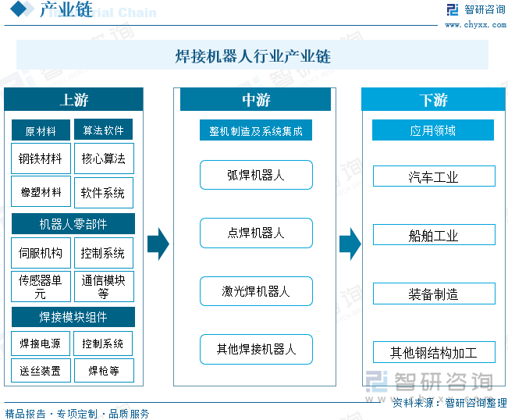
Task: Open the www.chyxx.com link
Action: 475,25
